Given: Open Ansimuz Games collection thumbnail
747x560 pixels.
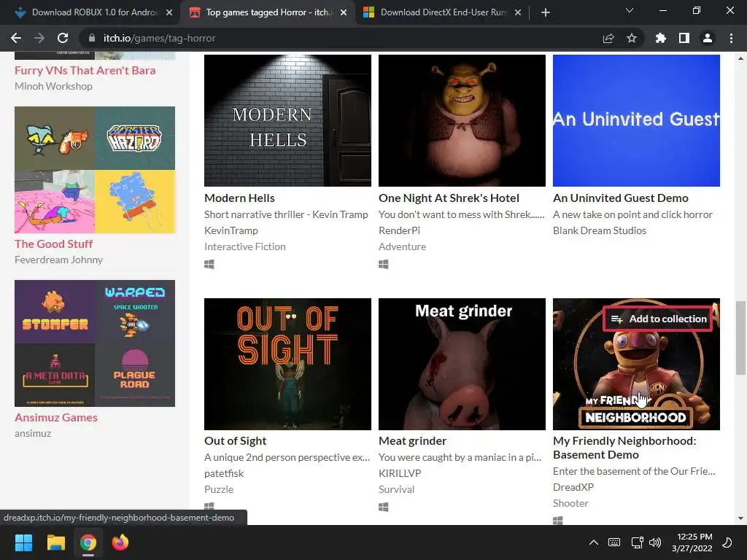Looking at the screenshot, I should (95, 343).
